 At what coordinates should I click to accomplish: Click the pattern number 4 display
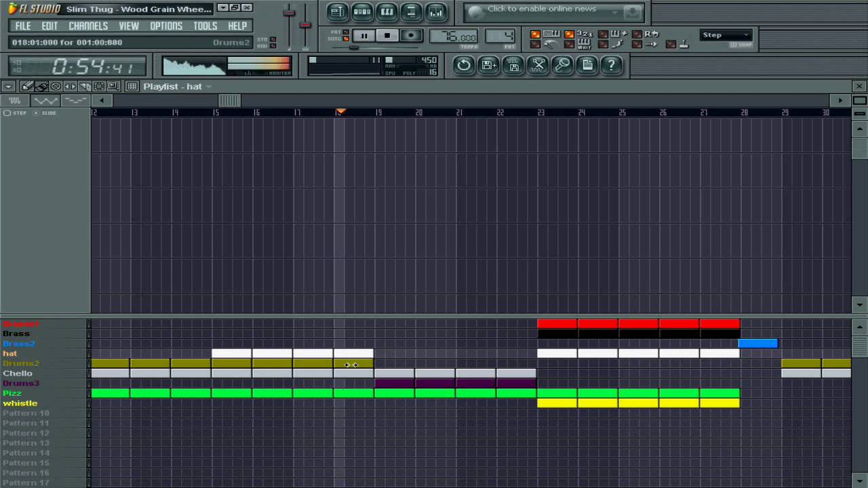coord(500,37)
